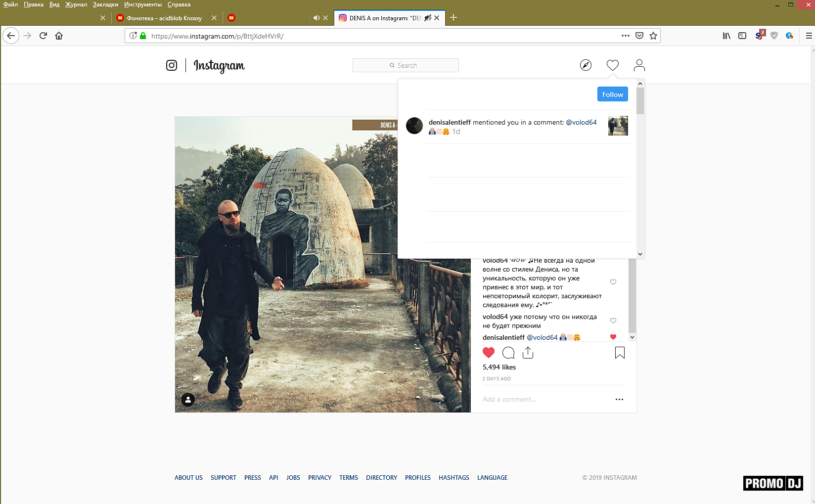Toggle save post bookmark icon
The height and width of the screenshot is (504, 815).
(620, 353)
